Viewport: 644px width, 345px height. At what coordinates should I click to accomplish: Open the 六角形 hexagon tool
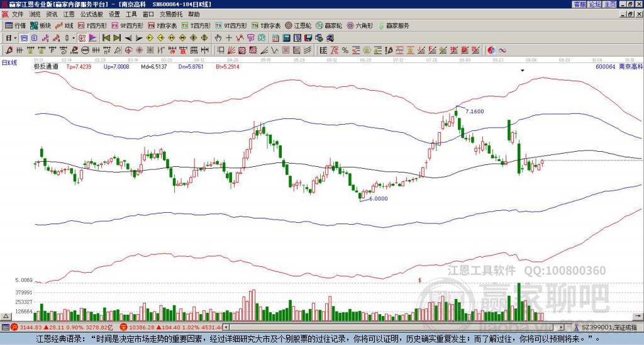pos(360,25)
